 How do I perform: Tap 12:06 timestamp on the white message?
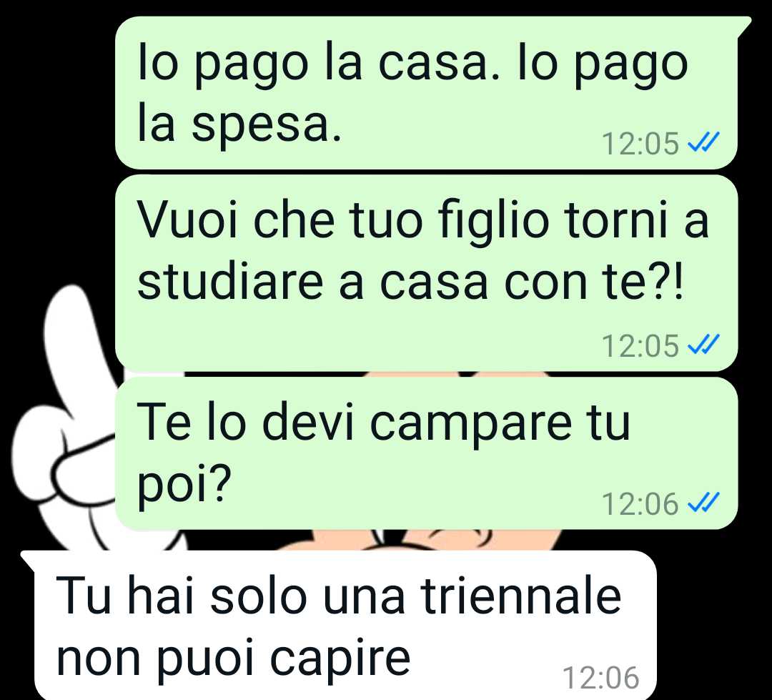click(x=600, y=677)
